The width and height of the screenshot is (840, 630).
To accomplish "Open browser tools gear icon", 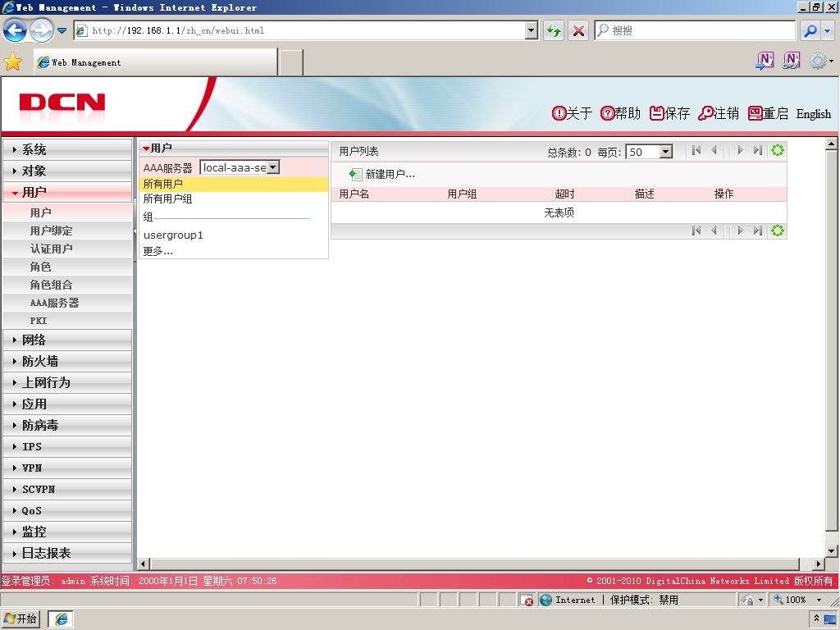I will click(x=818, y=61).
